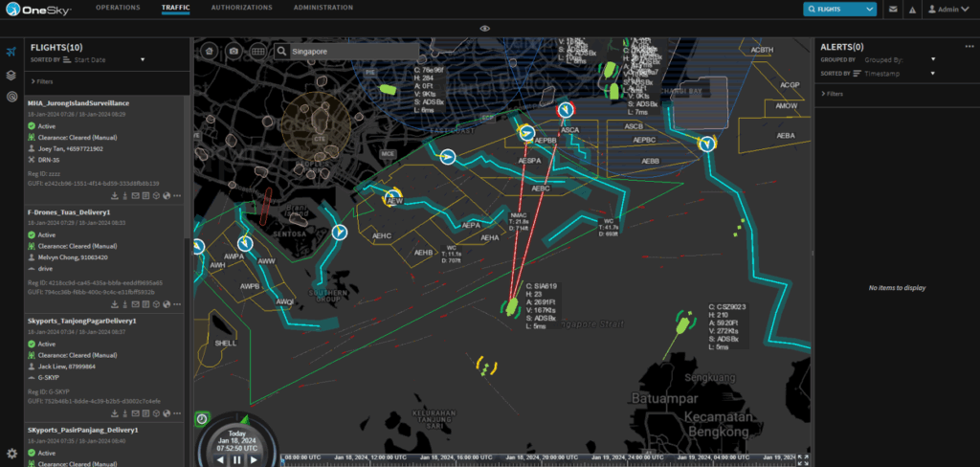Toggle the eye visibility icon below header
The width and height of the screenshot is (980, 467).
point(485,29)
